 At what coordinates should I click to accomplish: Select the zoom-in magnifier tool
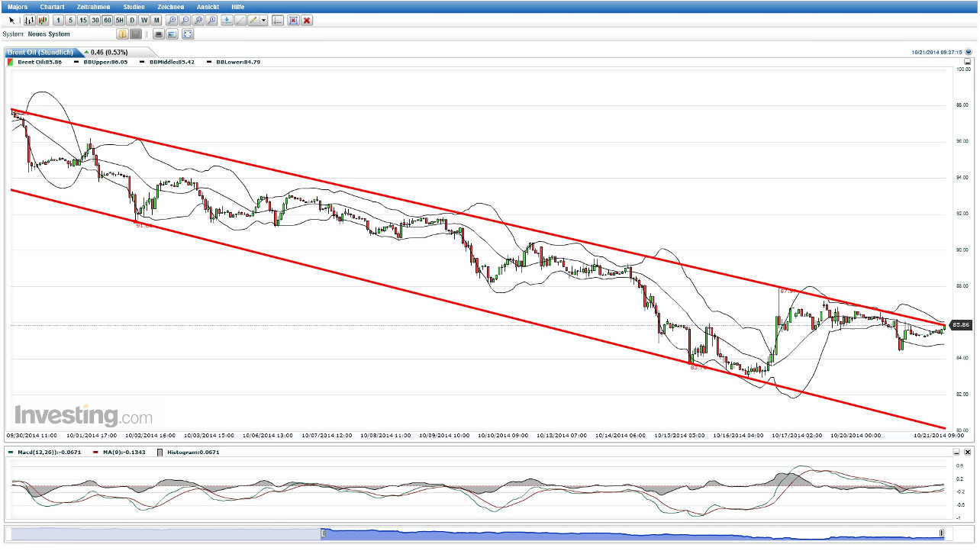point(171,20)
